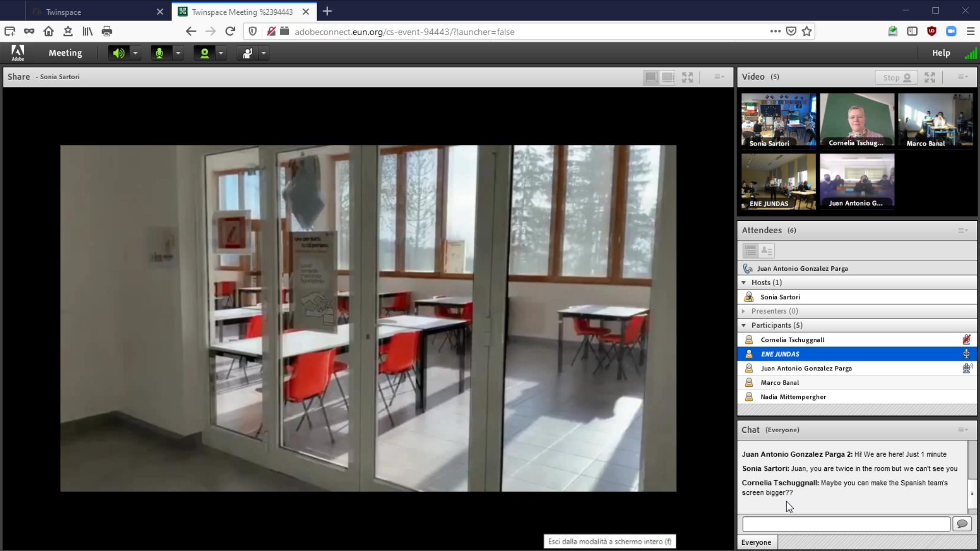980x551 pixels.
Task: Collapse the Participants (5) group
Action: [x=744, y=325]
